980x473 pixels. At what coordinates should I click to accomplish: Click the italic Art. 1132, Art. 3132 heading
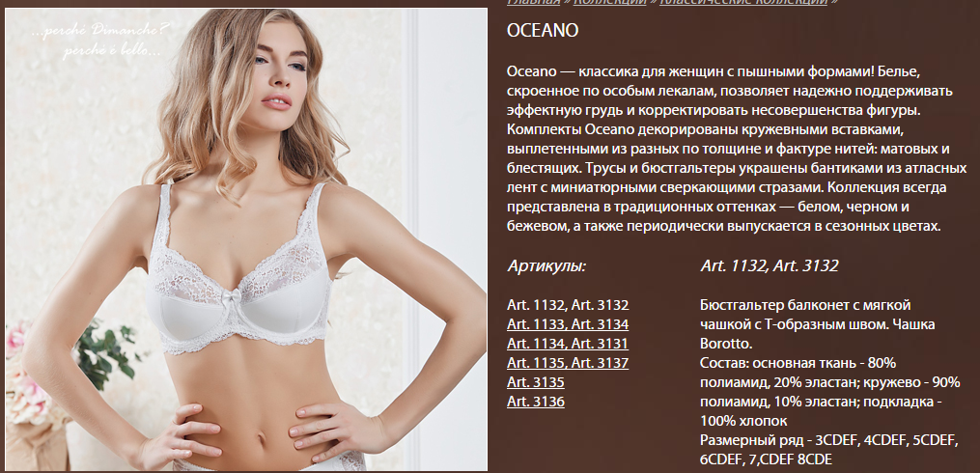click(770, 266)
